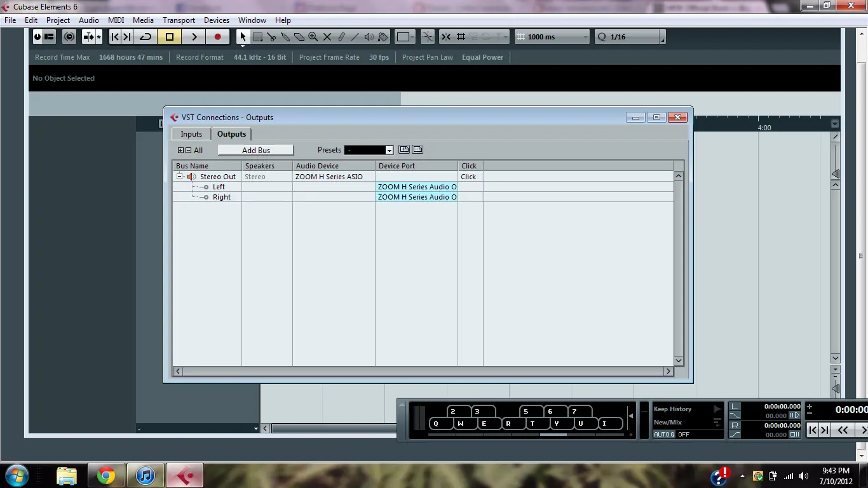868x488 pixels.
Task: Select the Right channel row
Action: click(423, 197)
